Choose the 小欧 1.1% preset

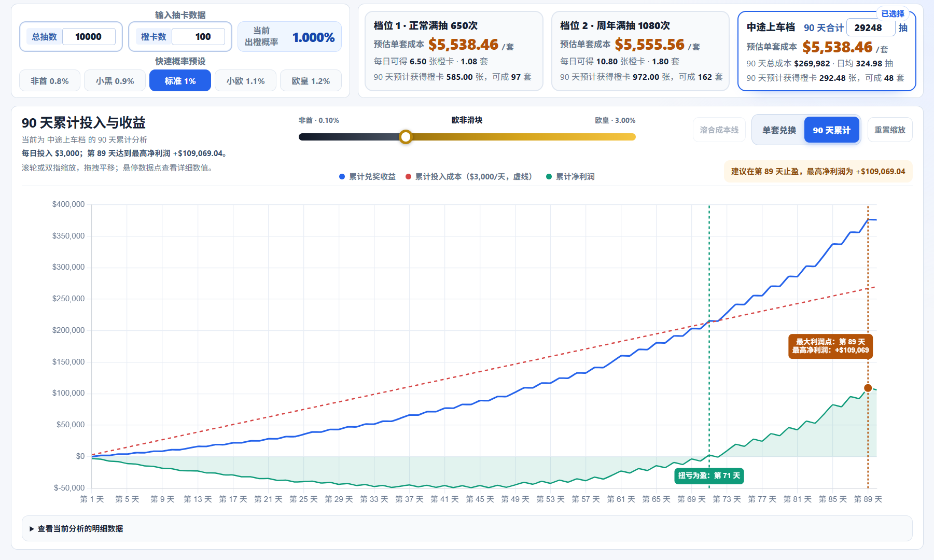pos(245,81)
